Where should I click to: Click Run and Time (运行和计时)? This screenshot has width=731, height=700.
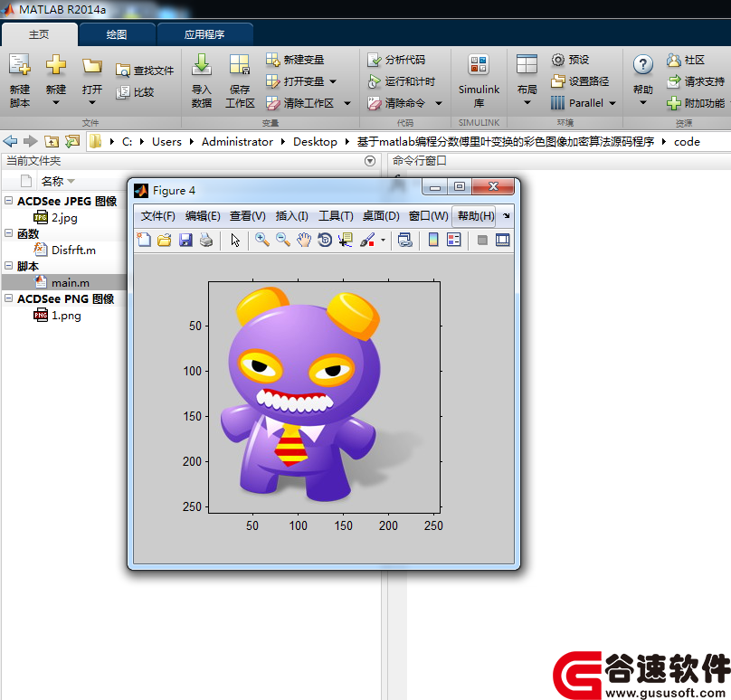(x=402, y=81)
